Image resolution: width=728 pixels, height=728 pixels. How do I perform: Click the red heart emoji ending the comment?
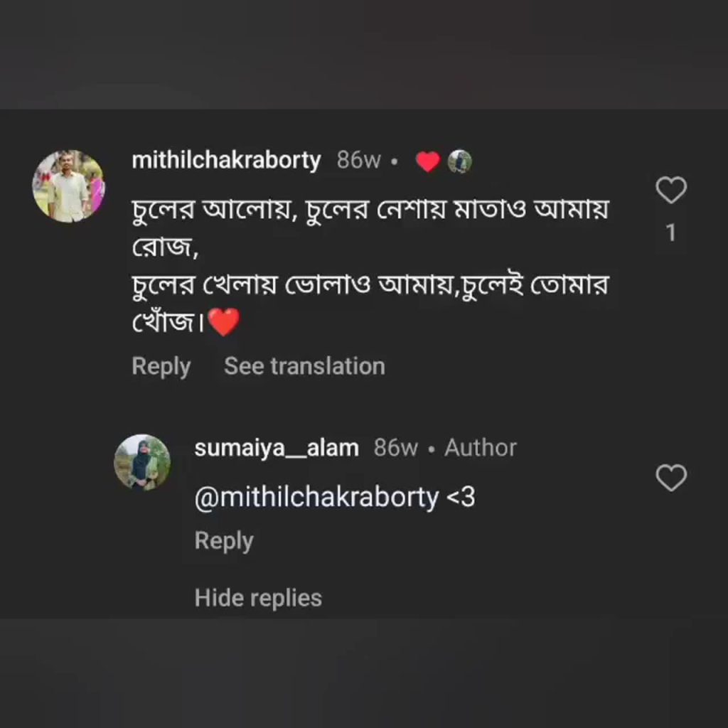pyautogui.click(x=225, y=324)
